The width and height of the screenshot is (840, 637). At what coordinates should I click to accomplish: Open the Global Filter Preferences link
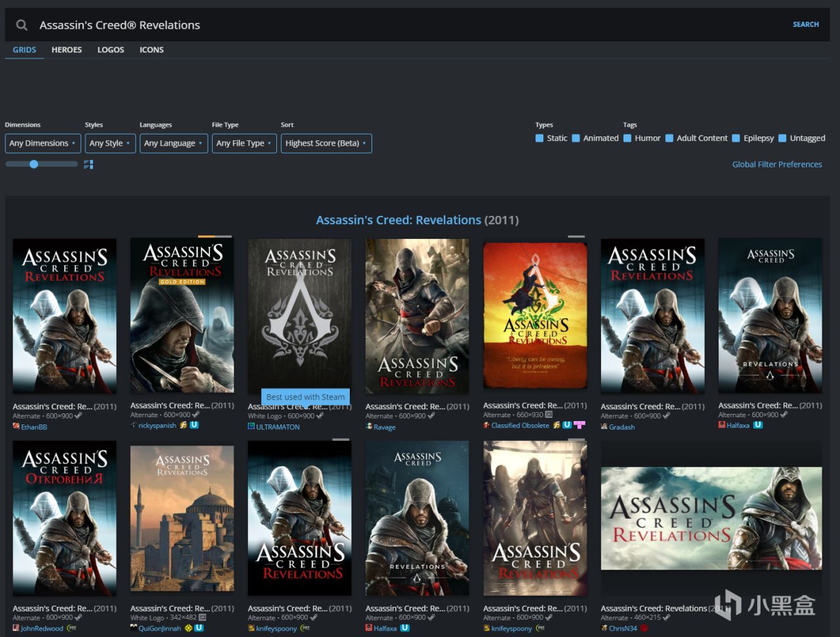click(776, 165)
